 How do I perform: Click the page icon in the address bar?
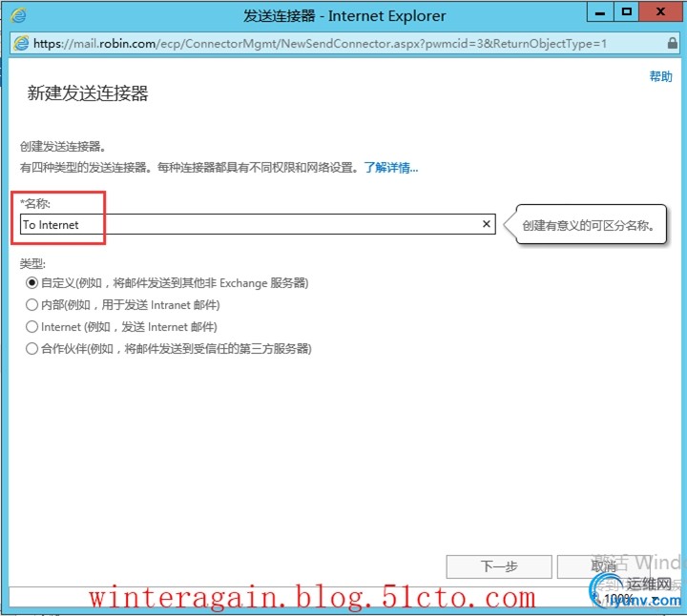pos(21,43)
